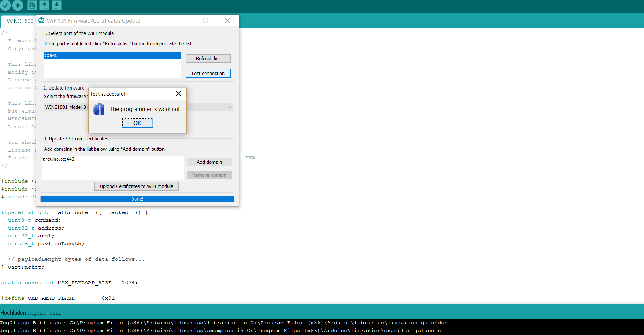Click the 'uint8_t command;' line
The height and width of the screenshot is (335, 644).
(x=34, y=220)
